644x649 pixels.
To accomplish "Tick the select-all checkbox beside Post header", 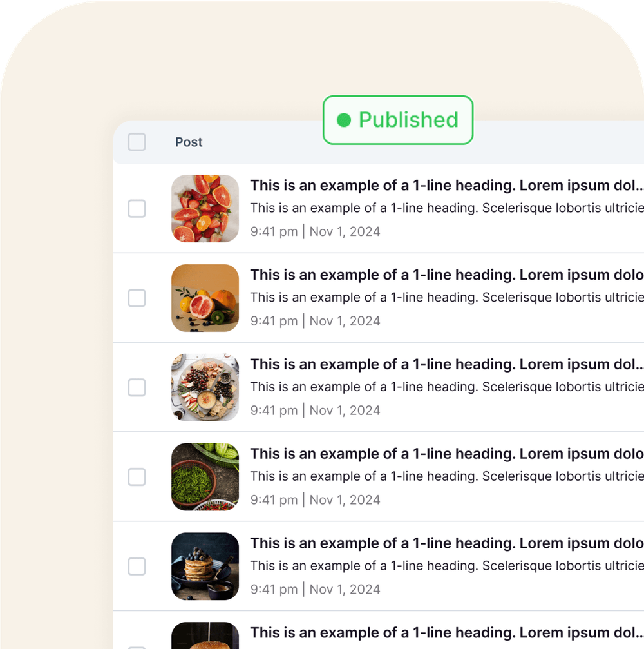I will coord(137,142).
